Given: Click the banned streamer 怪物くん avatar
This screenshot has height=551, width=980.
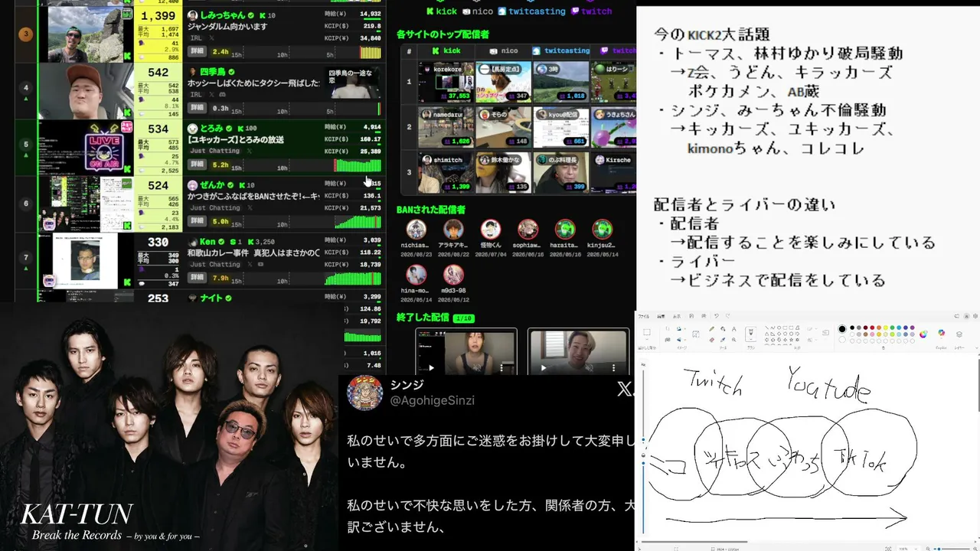Looking at the screenshot, I should [x=490, y=230].
